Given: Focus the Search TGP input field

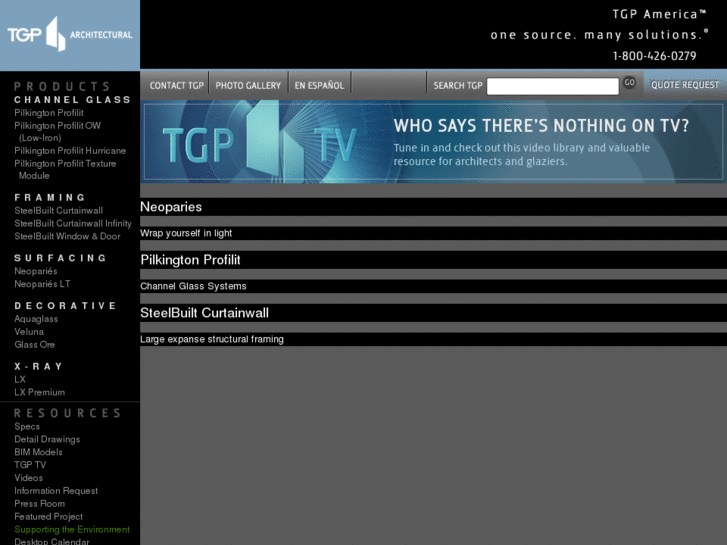Looking at the screenshot, I should (553, 86).
